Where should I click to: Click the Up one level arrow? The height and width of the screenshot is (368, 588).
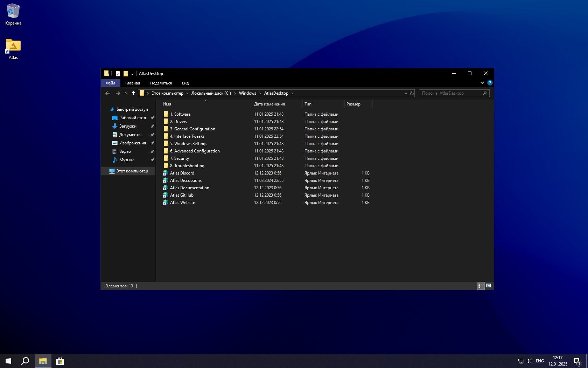[x=133, y=93]
